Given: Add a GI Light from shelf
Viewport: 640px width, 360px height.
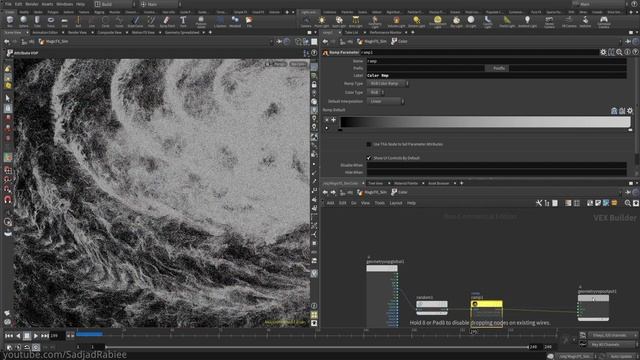Looking at the screenshot, I should coord(471,21).
